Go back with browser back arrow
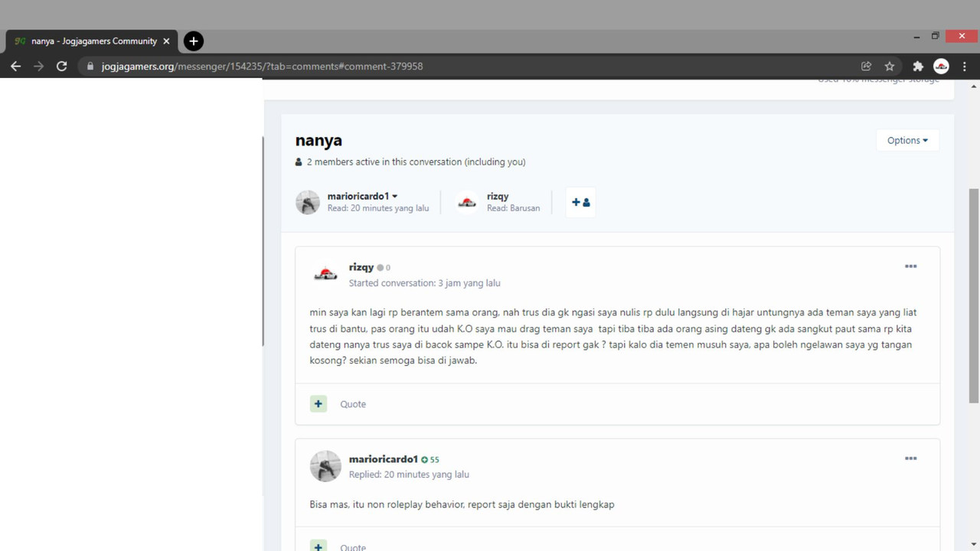The height and width of the screenshot is (551, 980). (15, 67)
